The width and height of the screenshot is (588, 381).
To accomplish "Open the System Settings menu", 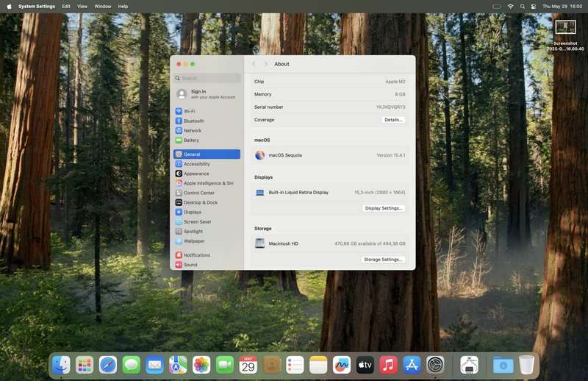I will coord(37,7).
